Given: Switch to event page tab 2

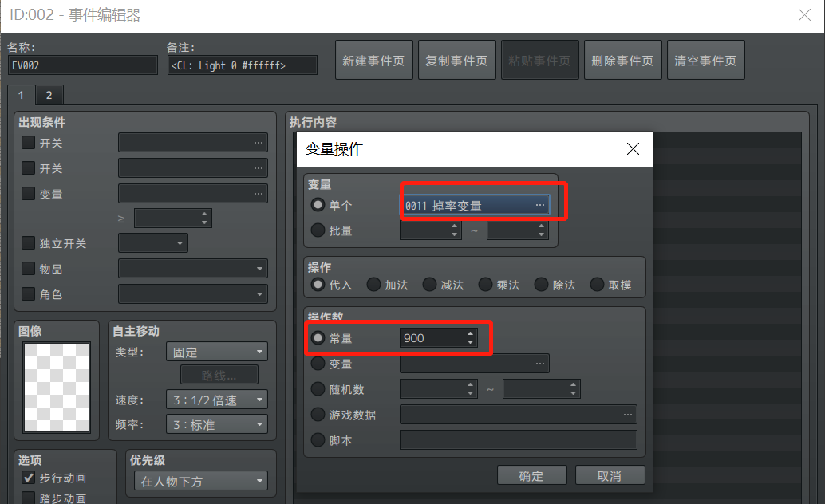Looking at the screenshot, I should tap(49, 95).
